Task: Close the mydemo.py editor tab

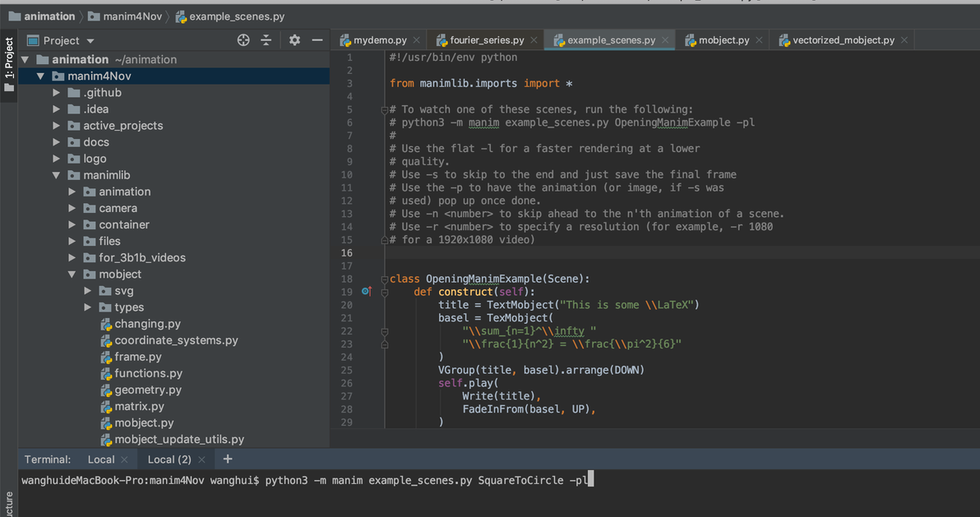Action: tap(417, 40)
